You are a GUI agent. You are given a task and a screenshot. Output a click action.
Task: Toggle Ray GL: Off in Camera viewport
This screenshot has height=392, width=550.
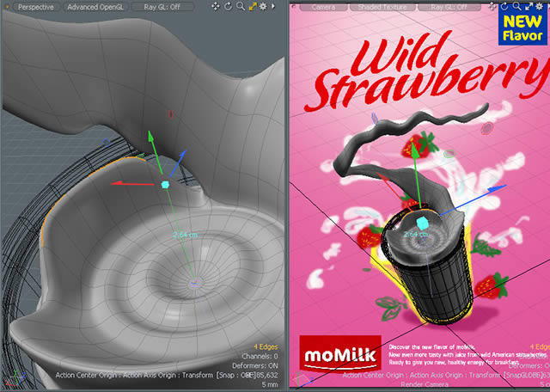(x=449, y=7)
